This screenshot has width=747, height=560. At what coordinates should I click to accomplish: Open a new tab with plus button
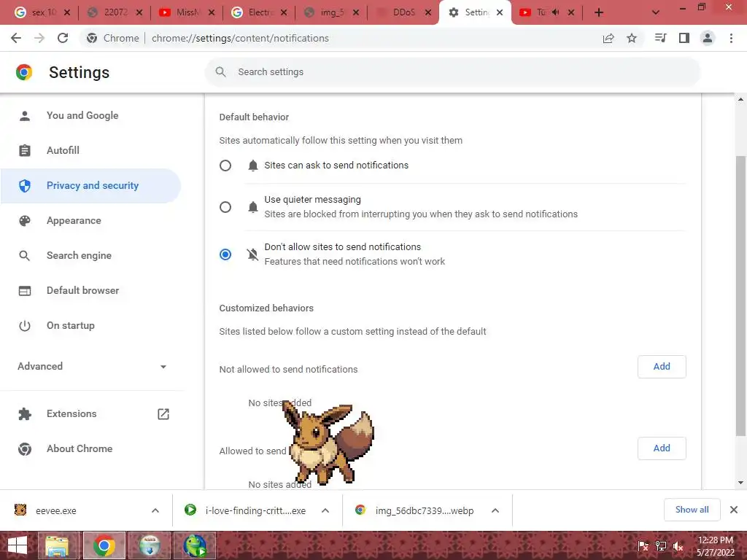click(x=599, y=12)
